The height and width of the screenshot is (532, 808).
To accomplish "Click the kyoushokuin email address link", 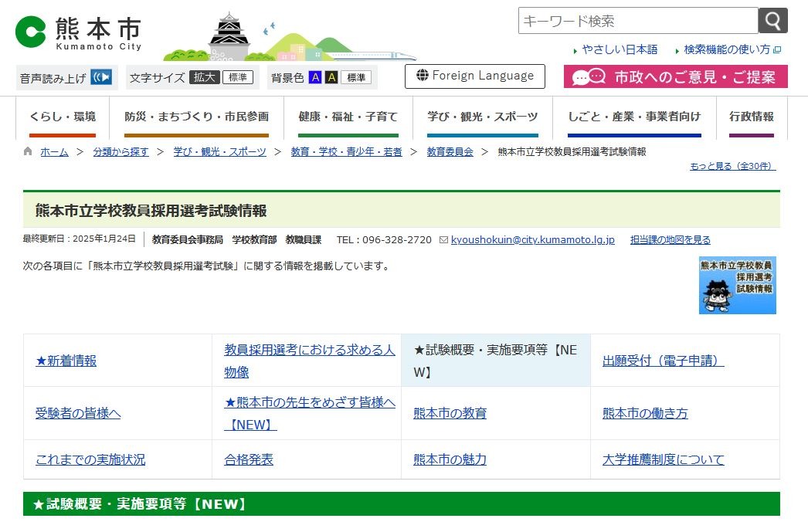I will [x=532, y=239].
